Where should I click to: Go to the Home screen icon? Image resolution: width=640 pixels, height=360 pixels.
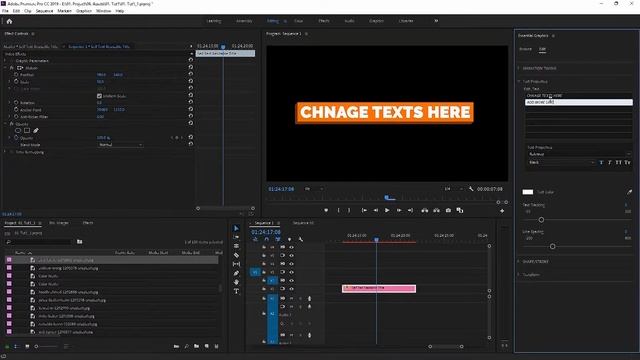pos(9,21)
